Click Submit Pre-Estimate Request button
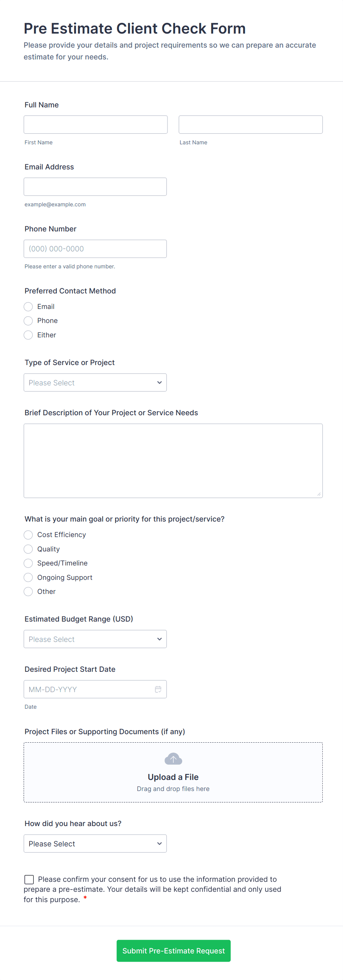This screenshot has height=980, width=343. (x=173, y=950)
